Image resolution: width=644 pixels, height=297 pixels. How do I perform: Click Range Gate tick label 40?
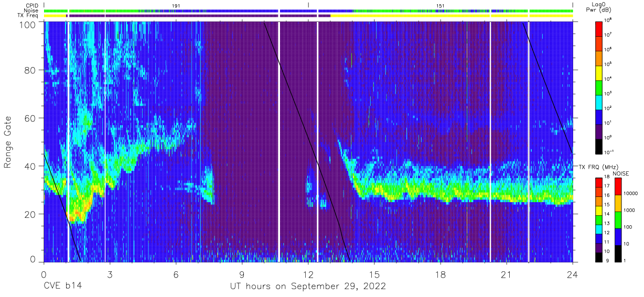(x=30, y=166)
